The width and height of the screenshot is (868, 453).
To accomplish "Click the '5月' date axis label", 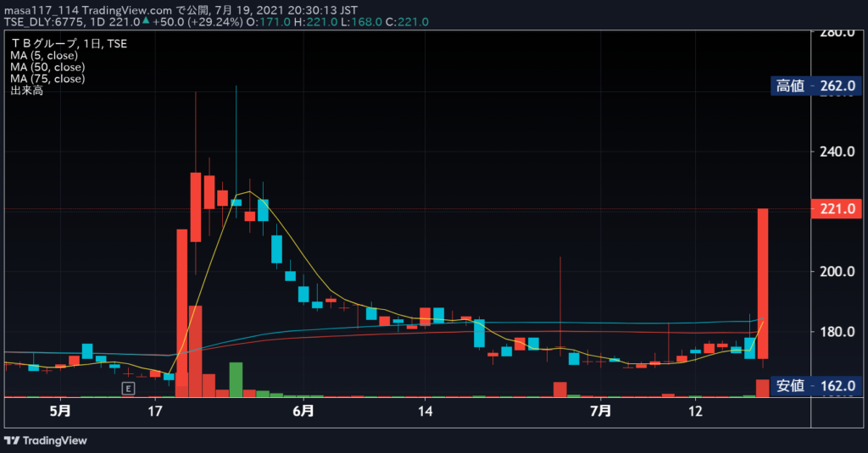I will (60, 411).
